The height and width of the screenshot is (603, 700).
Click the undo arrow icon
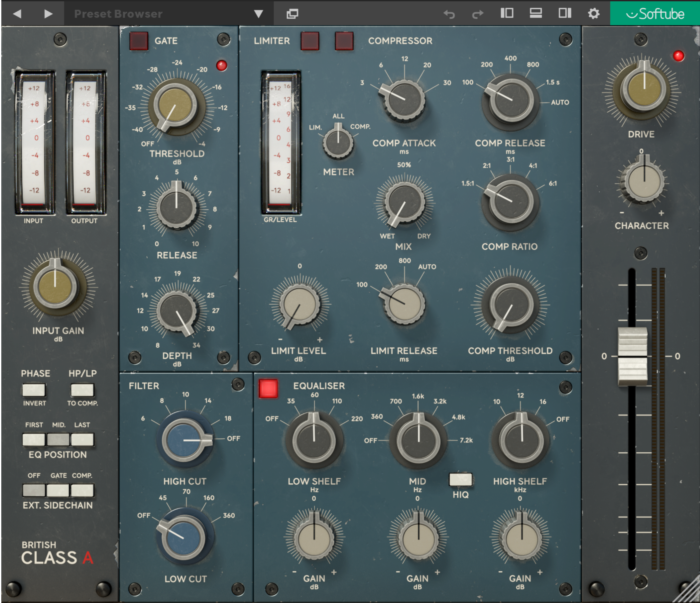point(449,14)
